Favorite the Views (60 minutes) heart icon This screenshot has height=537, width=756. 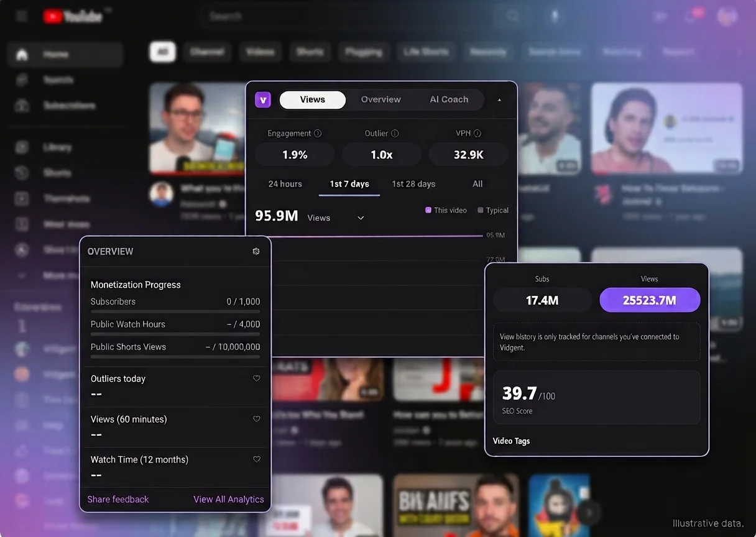256,419
